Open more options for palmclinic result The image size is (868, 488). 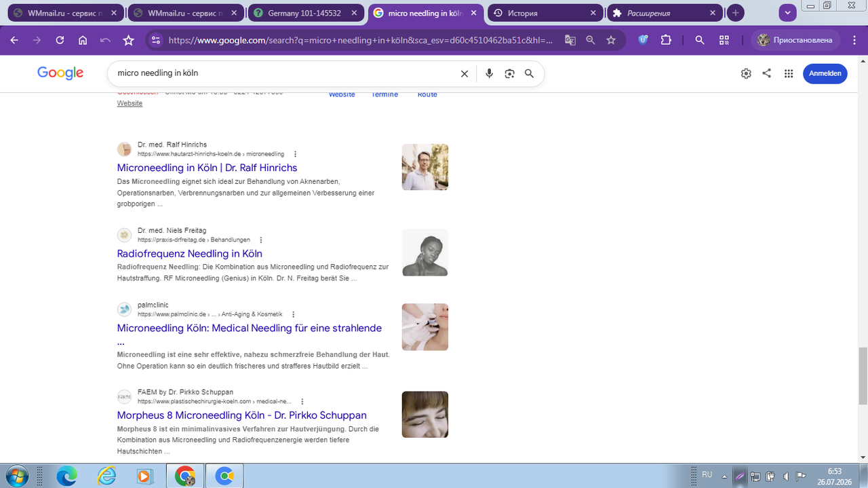coord(293,314)
